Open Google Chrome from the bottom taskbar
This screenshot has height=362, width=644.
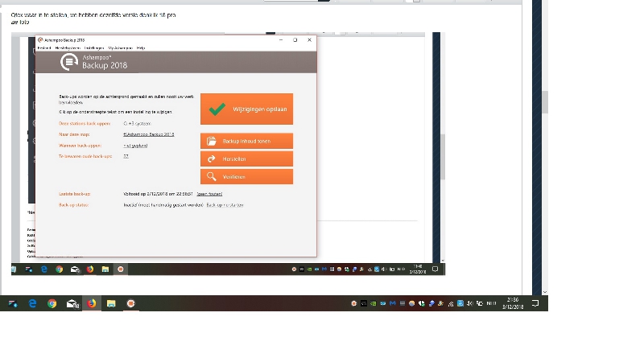52,303
